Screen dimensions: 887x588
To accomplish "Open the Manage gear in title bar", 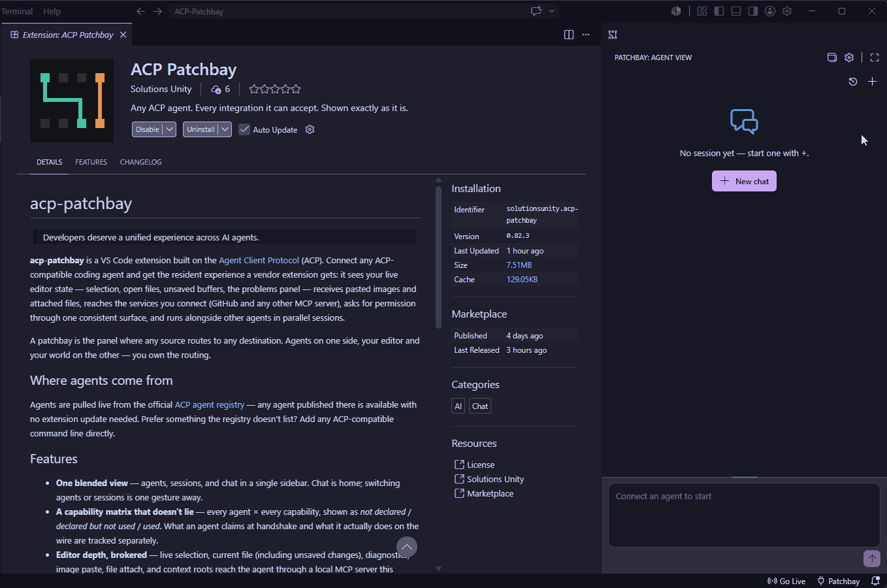I will click(787, 11).
